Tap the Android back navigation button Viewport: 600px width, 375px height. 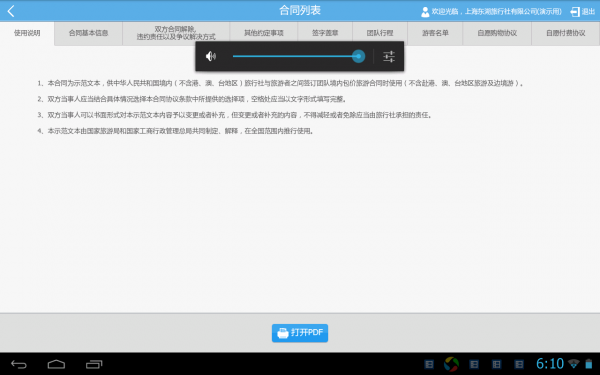[x=19, y=364]
